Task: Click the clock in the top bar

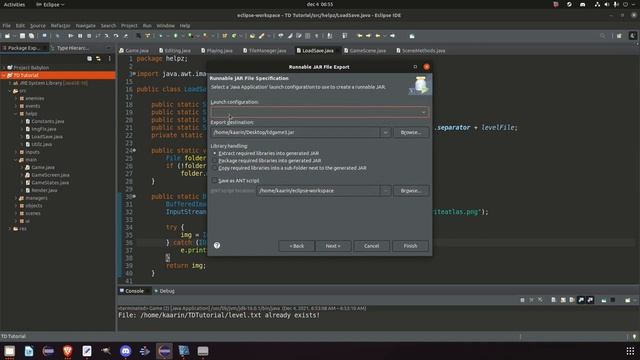Action: [x=320, y=4]
